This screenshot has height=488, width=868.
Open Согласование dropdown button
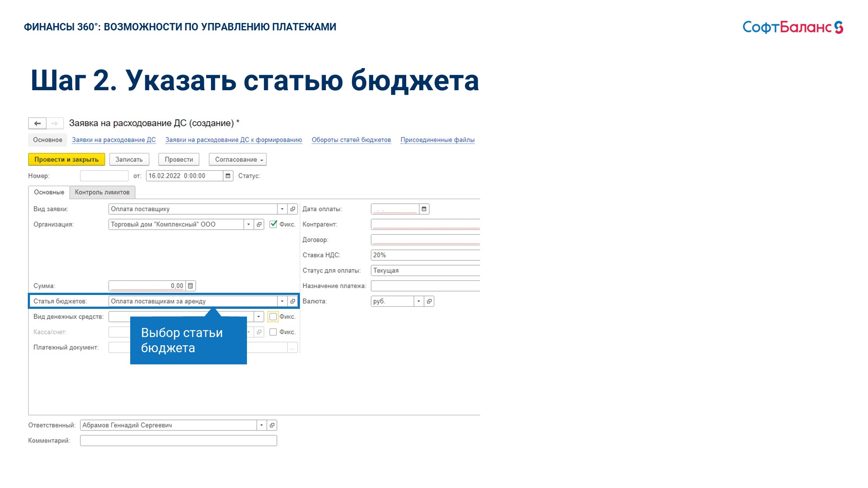pos(238,160)
